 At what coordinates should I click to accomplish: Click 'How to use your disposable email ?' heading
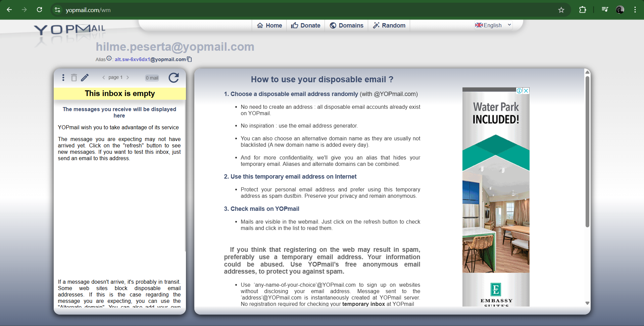[x=322, y=80]
